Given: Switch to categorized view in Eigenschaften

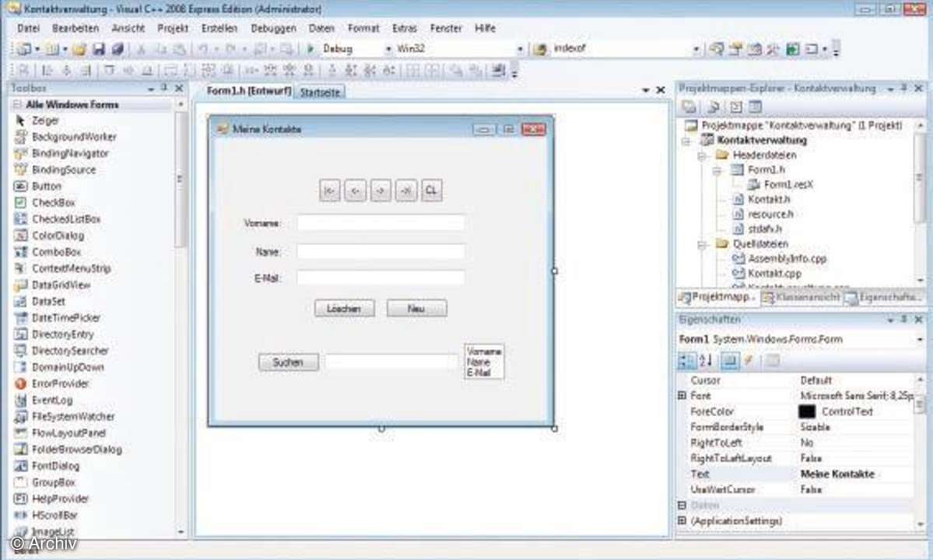Looking at the screenshot, I should (x=686, y=360).
